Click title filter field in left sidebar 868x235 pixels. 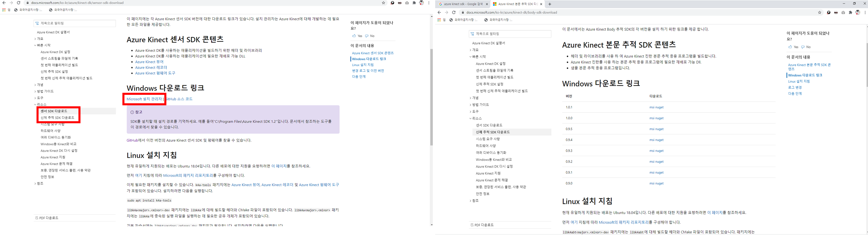click(75, 23)
